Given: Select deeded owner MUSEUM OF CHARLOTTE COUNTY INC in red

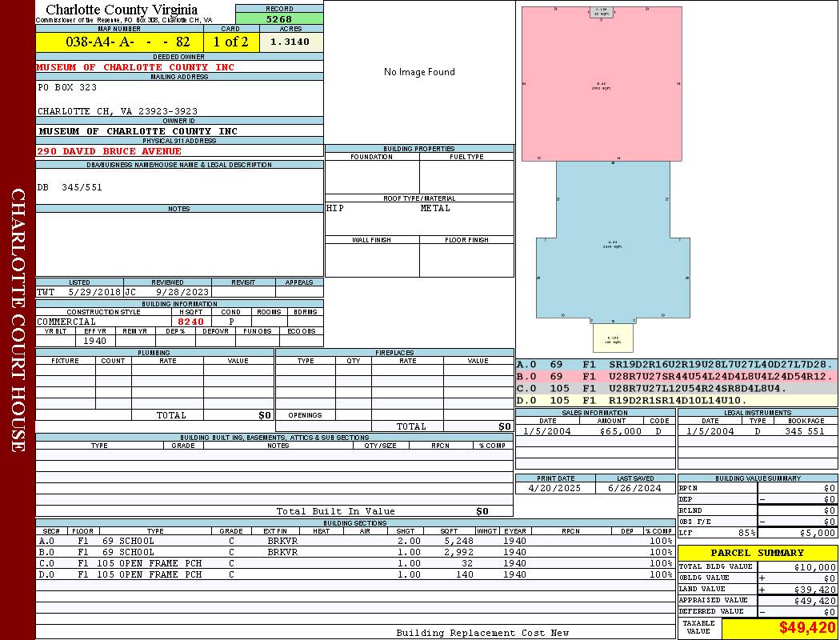Looking at the screenshot, I should 135,67.
